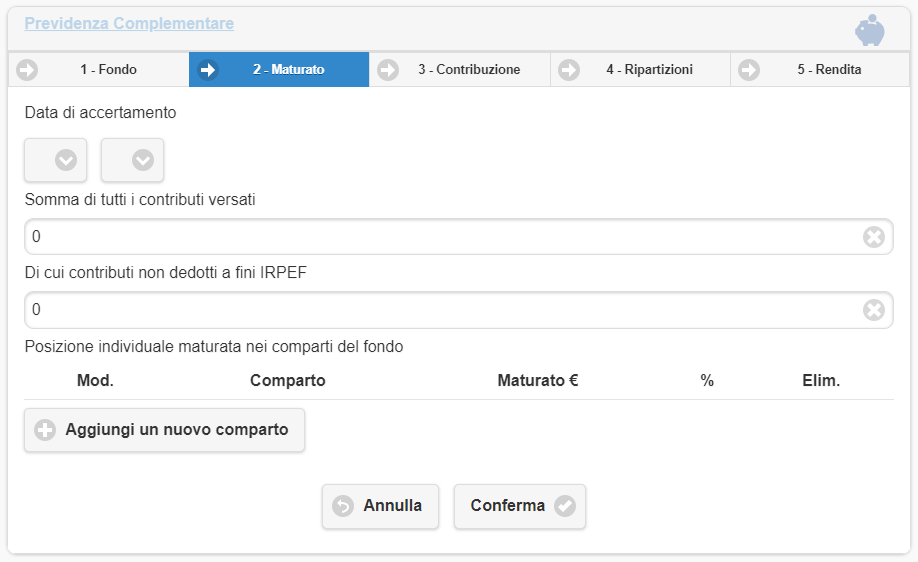This screenshot has width=918, height=562.
Task: Clear the Somma di tutti i contributi versati field
Action: click(x=873, y=237)
